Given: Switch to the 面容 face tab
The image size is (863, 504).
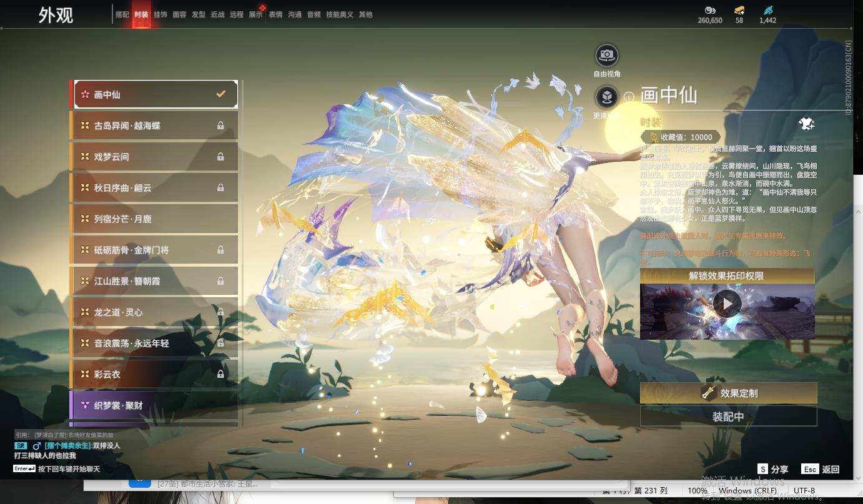Looking at the screenshot, I should (179, 14).
